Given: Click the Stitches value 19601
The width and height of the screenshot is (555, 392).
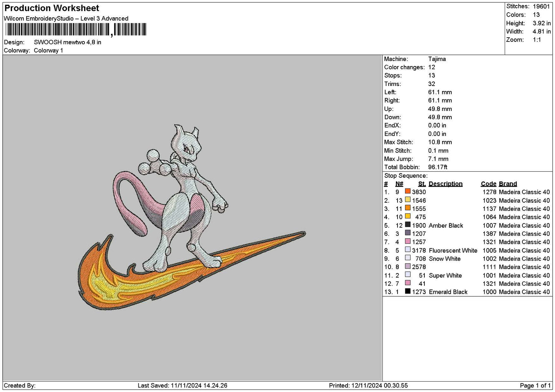Looking at the screenshot, I should [x=541, y=7].
